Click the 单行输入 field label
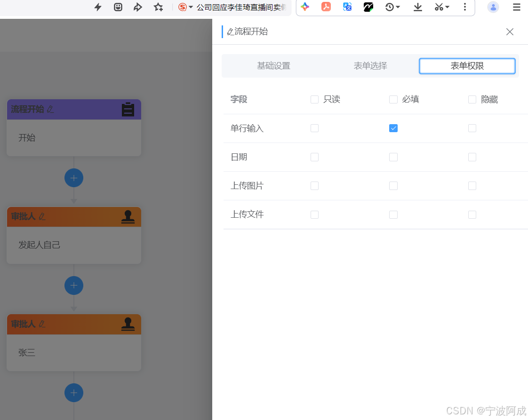This screenshot has width=528, height=420. pyautogui.click(x=247, y=128)
